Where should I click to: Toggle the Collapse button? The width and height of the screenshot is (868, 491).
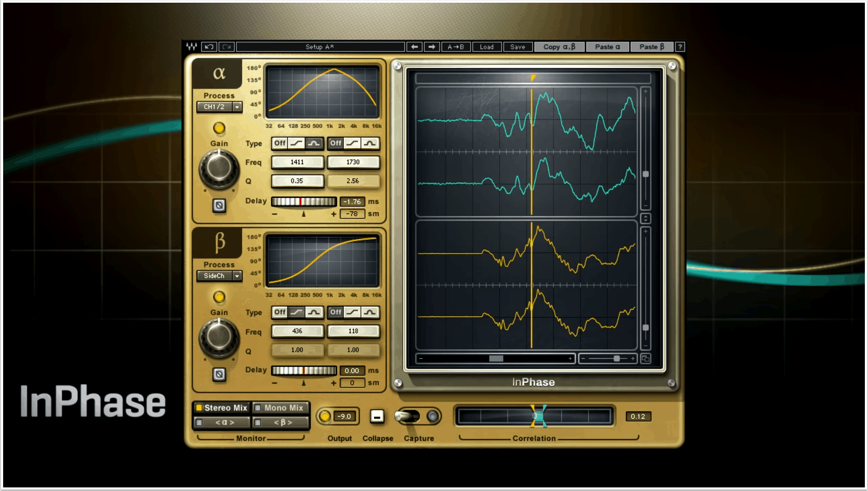pyautogui.click(x=377, y=416)
